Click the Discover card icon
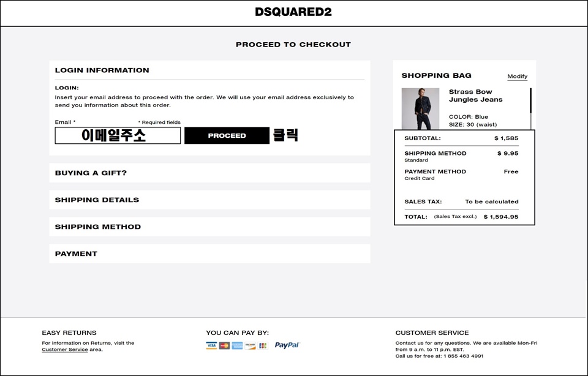The width and height of the screenshot is (588, 376). point(250,345)
